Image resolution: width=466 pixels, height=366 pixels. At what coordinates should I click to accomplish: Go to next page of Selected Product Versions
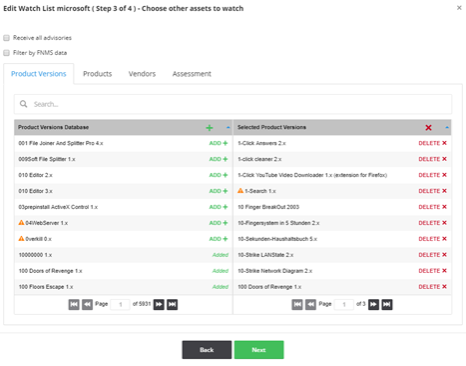tap(374, 304)
